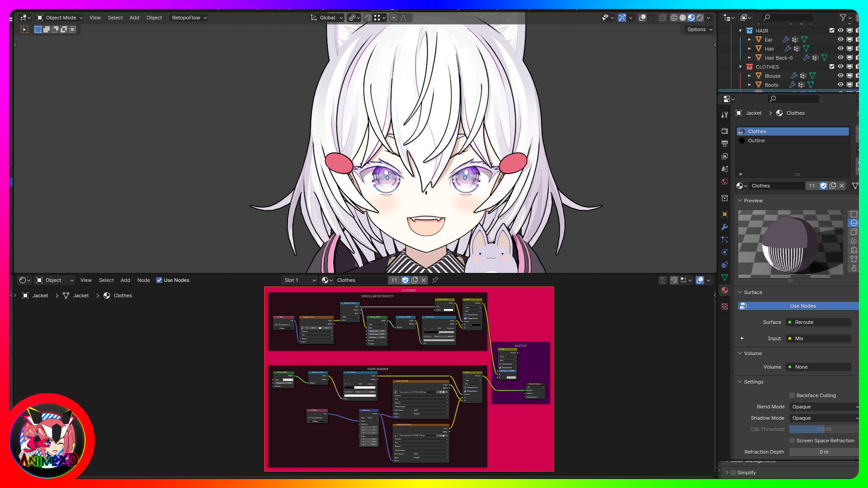Viewport: 868px width, 488px height.
Task: Open the Physics properties tab
Action: coord(725,252)
